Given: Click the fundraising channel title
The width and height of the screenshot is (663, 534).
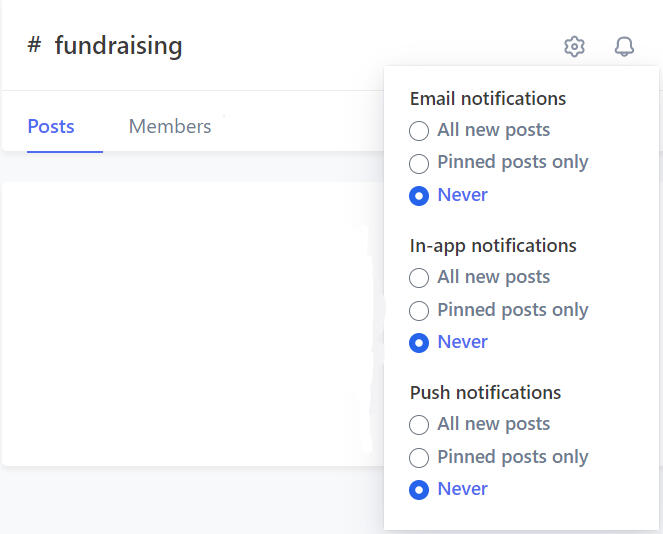Looking at the screenshot, I should [x=118, y=45].
